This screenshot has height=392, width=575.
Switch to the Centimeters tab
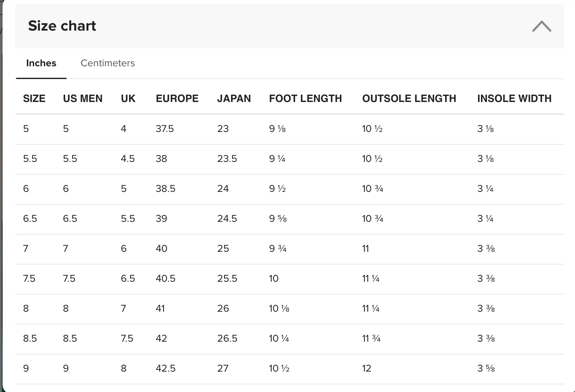108,63
